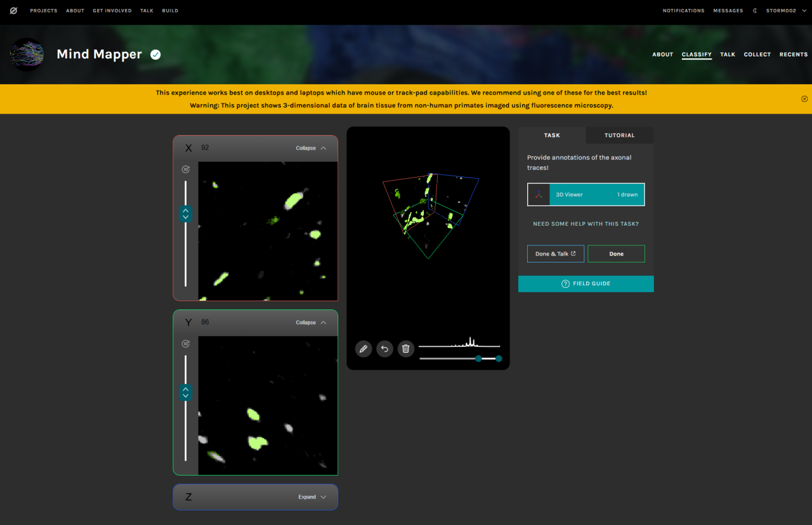Image resolution: width=812 pixels, height=525 pixels.
Task: Open Messages
Action: (x=728, y=11)
